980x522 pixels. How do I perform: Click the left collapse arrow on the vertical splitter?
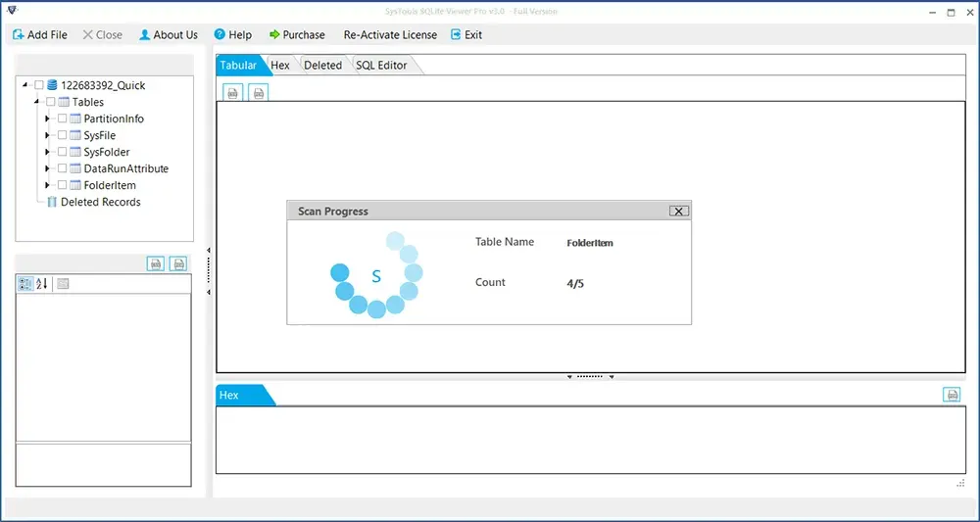(x=209, y=251)
